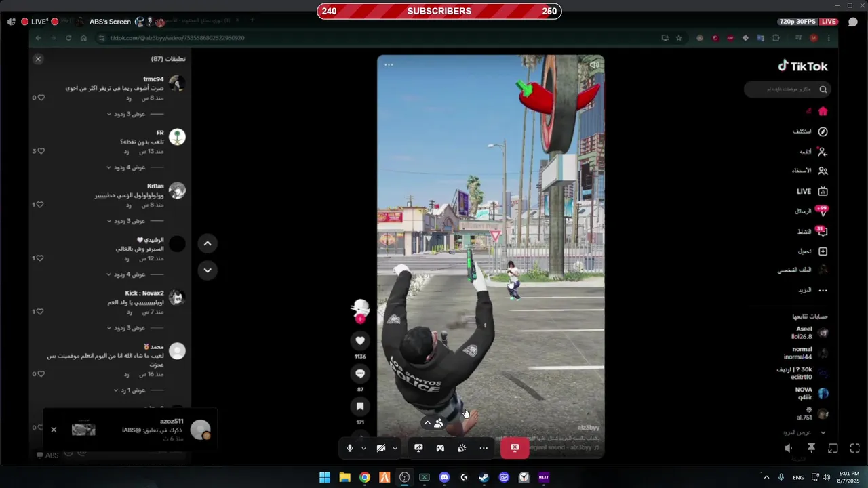Stop screen sharing with red button
Screen dimensions: 868x488
pyautogui.click(x=515, y=448)
